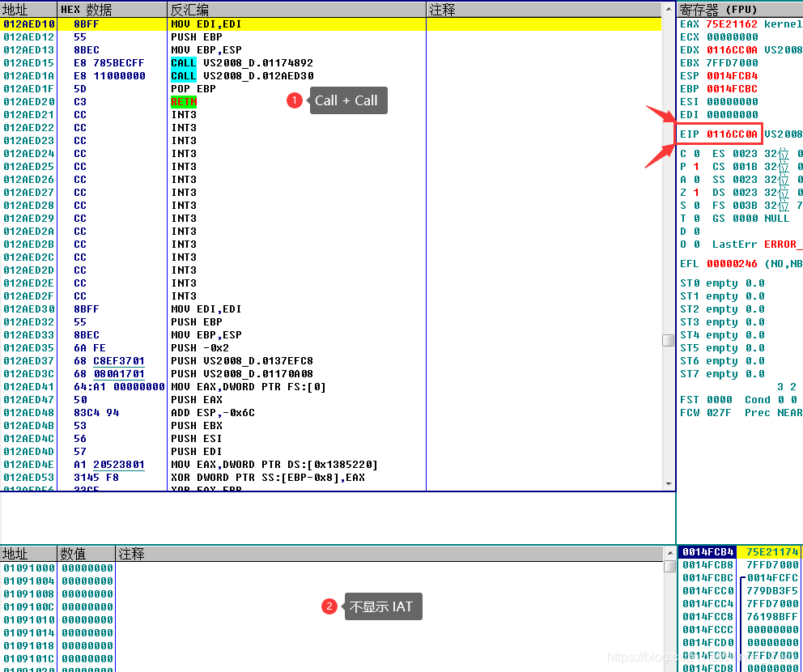
Task: Click the 注释 column header in disassembly pane
Action: 545,10
